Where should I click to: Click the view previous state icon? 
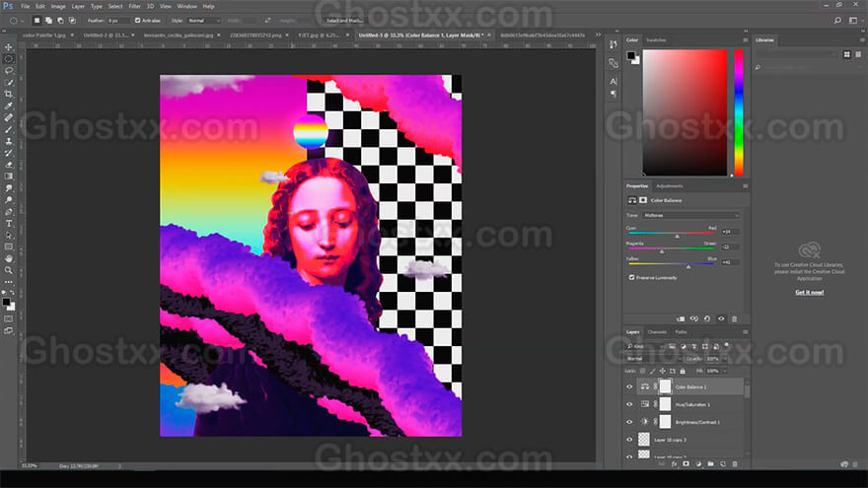694,318
